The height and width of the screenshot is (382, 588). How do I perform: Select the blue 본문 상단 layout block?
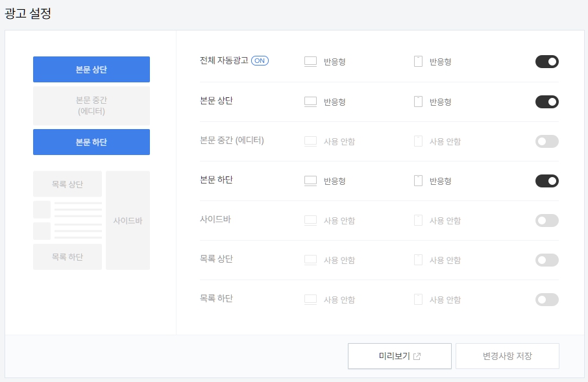click(92, 69)
